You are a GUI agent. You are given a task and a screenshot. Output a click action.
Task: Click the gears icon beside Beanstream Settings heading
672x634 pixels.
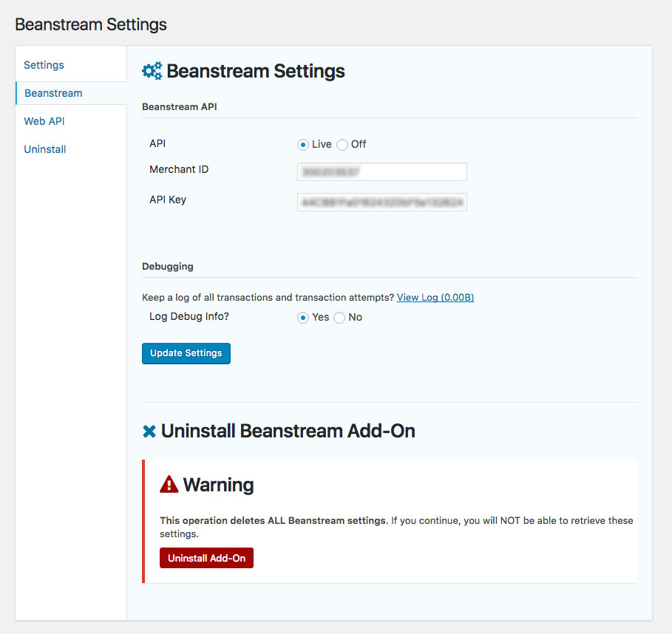click(152, 71)
